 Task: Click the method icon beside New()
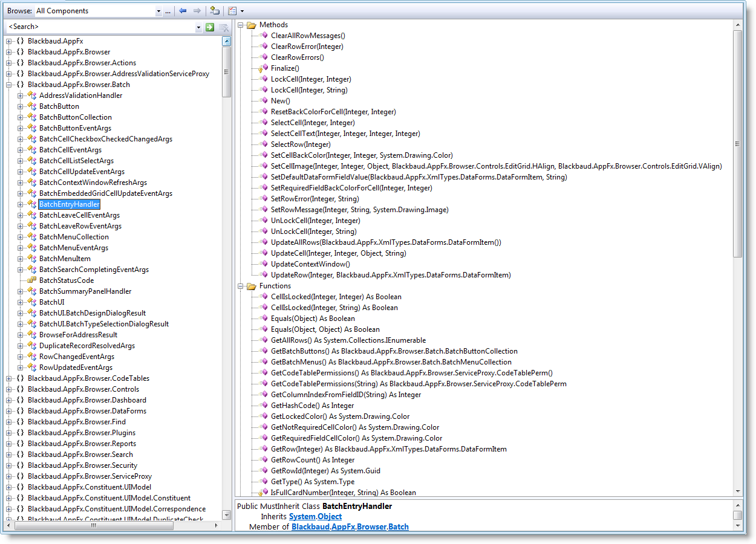(x=264, y=101)
